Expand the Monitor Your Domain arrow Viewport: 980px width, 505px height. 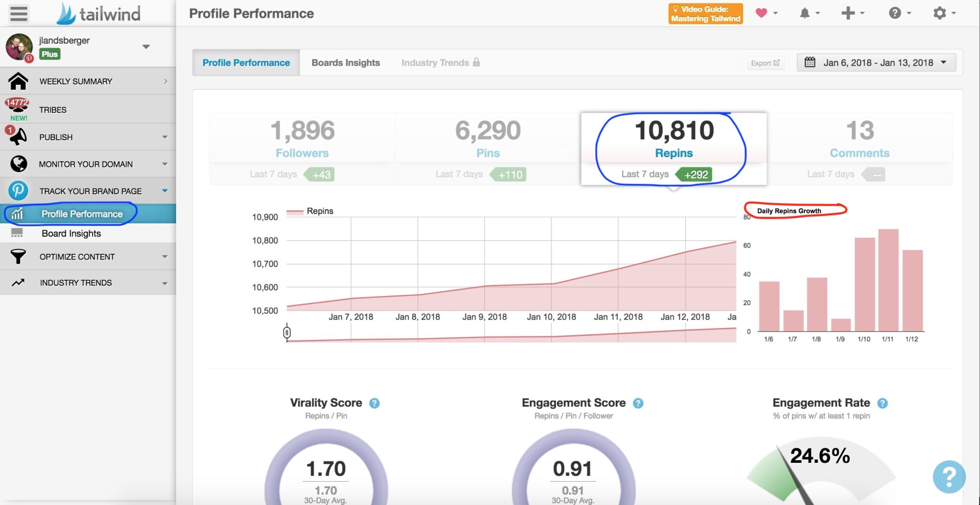pyautogui.click(x=165, y=164)
